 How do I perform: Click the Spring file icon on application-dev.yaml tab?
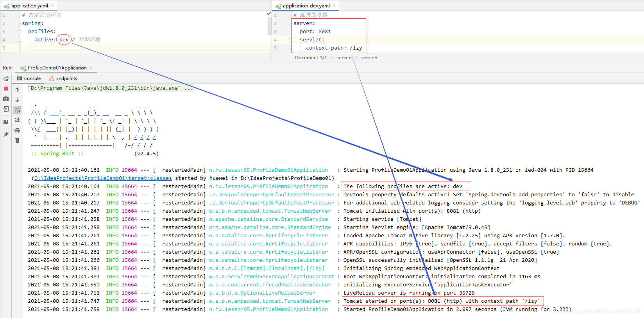pos(278,6)
